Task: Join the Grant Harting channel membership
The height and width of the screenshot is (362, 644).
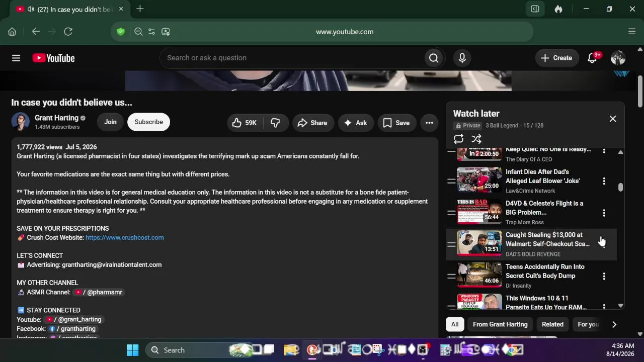Action: tap(110, 122)
